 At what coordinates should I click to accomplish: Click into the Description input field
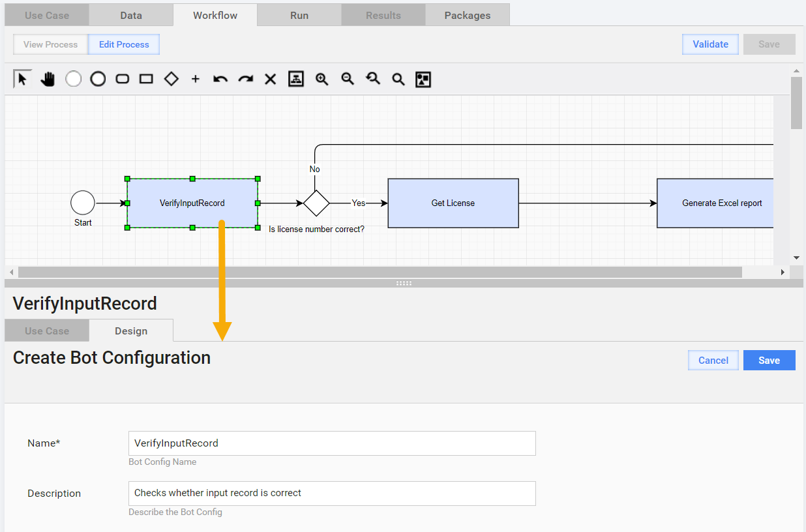pos(332,494)
